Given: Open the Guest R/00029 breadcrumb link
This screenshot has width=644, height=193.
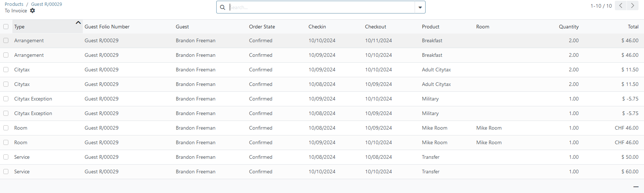Looking at the screenshot, I should point(46,4).
